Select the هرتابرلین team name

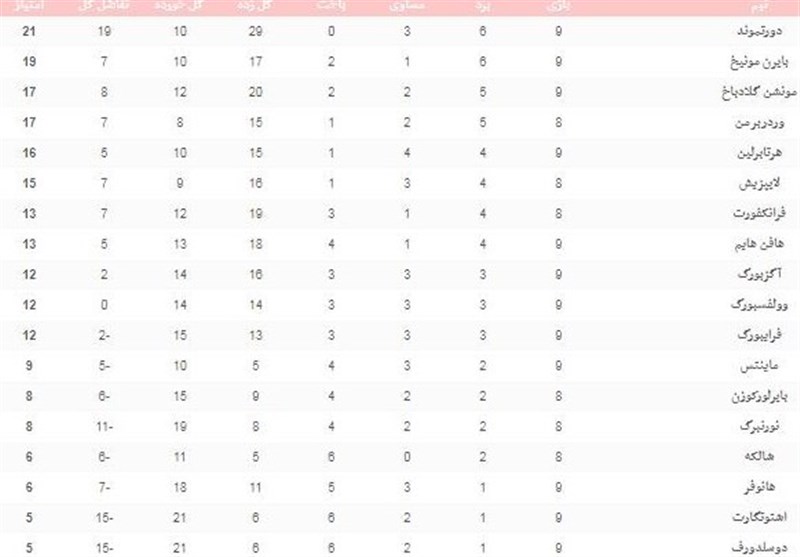756,152
